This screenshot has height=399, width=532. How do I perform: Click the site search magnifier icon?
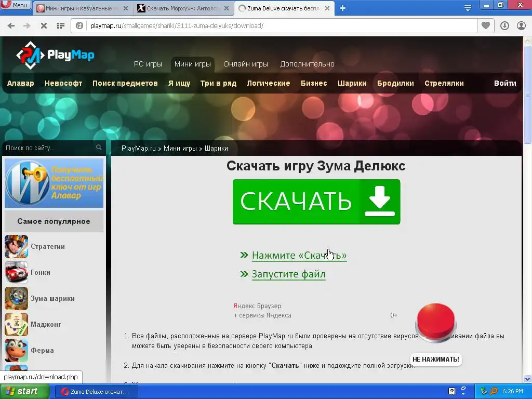pos(99,147)
